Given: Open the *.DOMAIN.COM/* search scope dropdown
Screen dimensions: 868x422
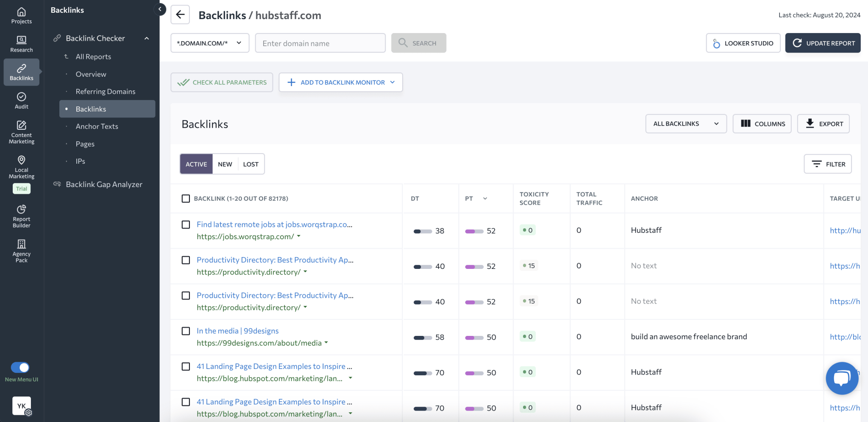Looking at the screenshot, I should click(x=209, y=43).
